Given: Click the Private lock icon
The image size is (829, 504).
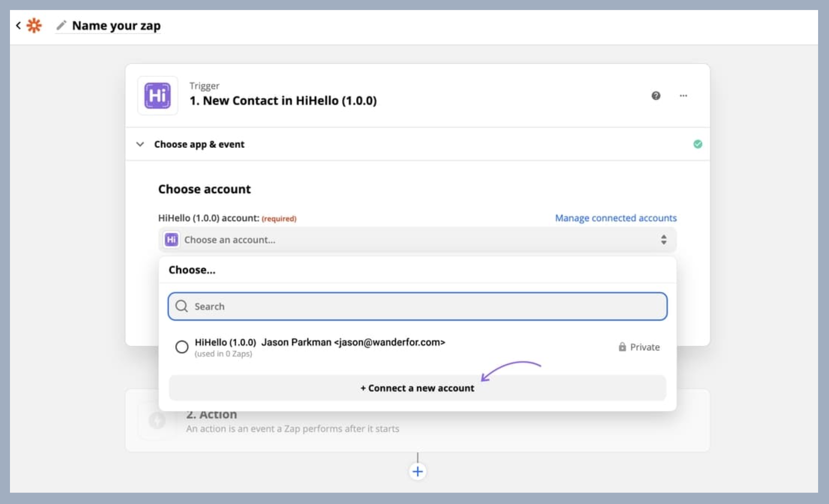Looking at the screenshot, I should pyautogui.click(x=622, y=347).
